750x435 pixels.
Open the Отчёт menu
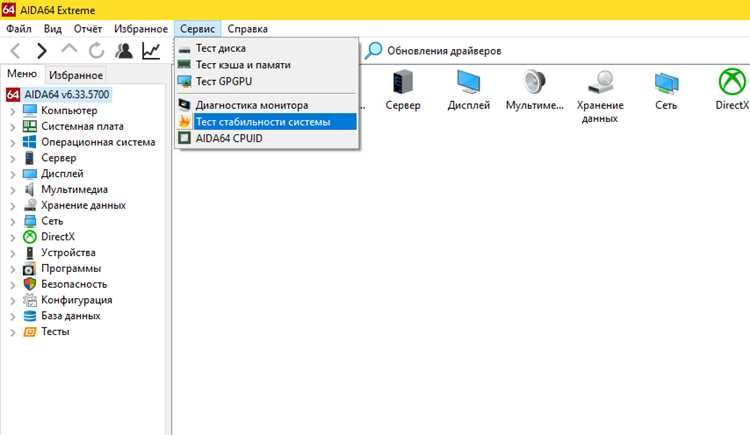[88, 29]
